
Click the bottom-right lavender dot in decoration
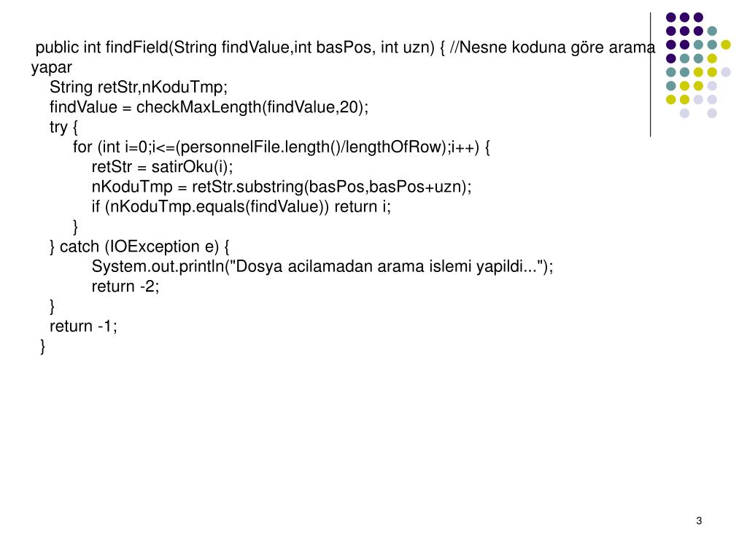click(712, 113)
